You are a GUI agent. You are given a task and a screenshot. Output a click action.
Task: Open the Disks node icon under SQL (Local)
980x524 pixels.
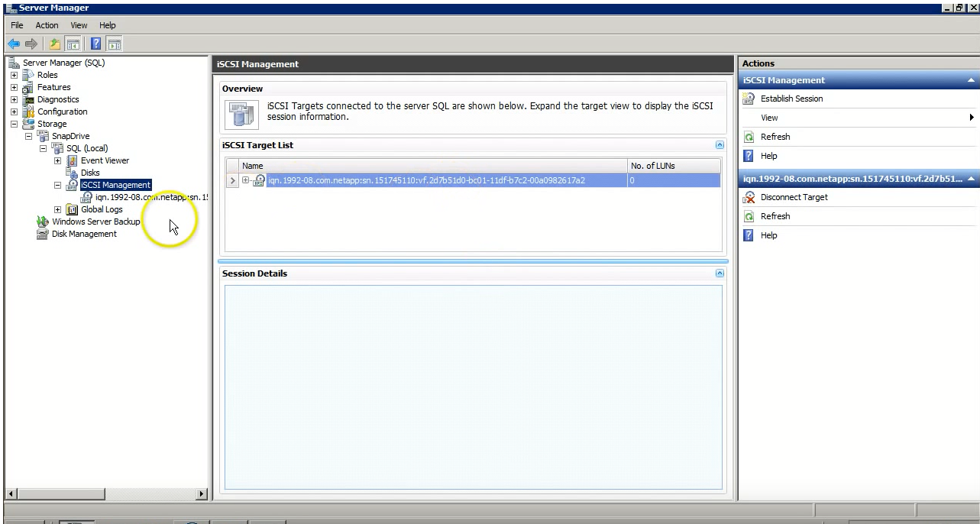point(72,173)
